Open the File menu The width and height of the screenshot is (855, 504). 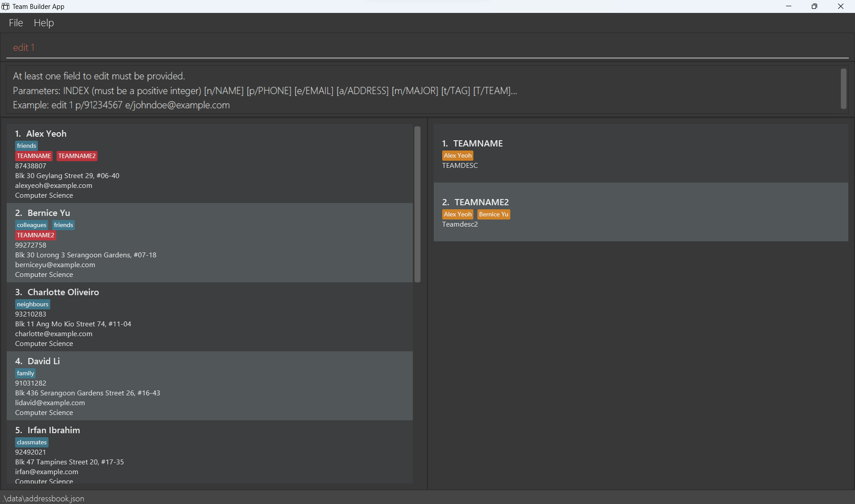pos(16,23)
